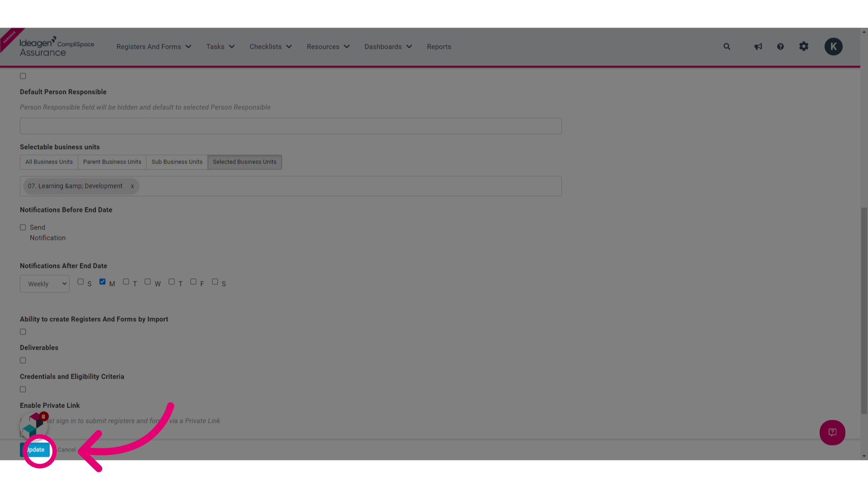Uncheck the Monday M checkbox
Image resolution: width=868 pixels, height=488 pixels.
click(102, 282)
